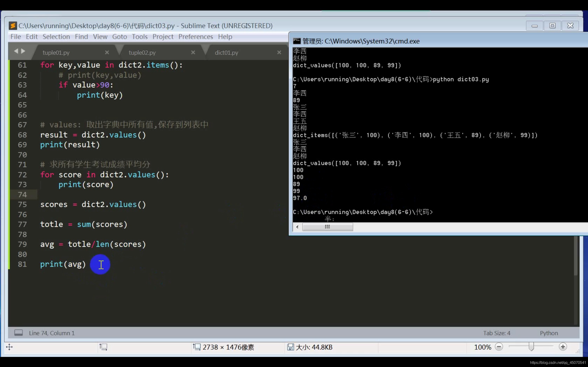This screenshot has height=367, width=588.
Task: Click the selection rectangle icon in bottom bar
Action: click(x=103, y=347)
